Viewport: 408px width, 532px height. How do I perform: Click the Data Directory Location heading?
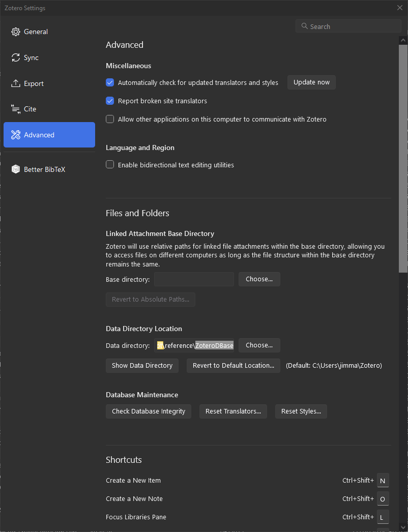tap(144, 329)
